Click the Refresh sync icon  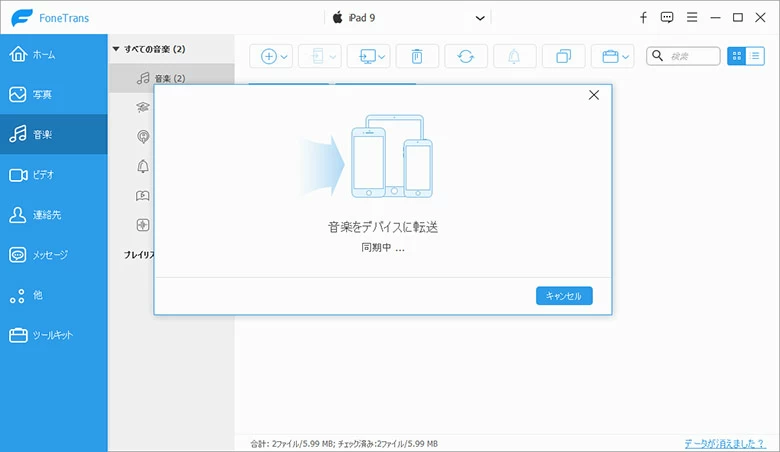pos(466,57)
